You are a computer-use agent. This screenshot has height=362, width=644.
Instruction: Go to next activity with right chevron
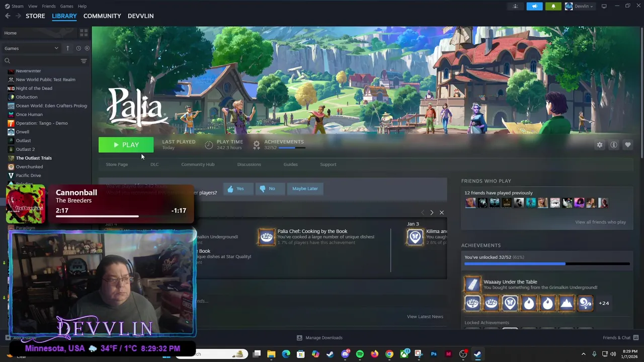tap(432, 213)
